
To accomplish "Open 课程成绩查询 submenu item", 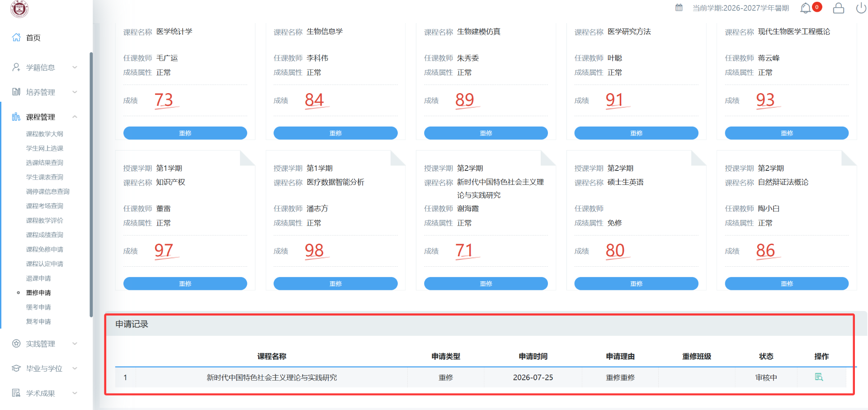I will pos(45,235).
